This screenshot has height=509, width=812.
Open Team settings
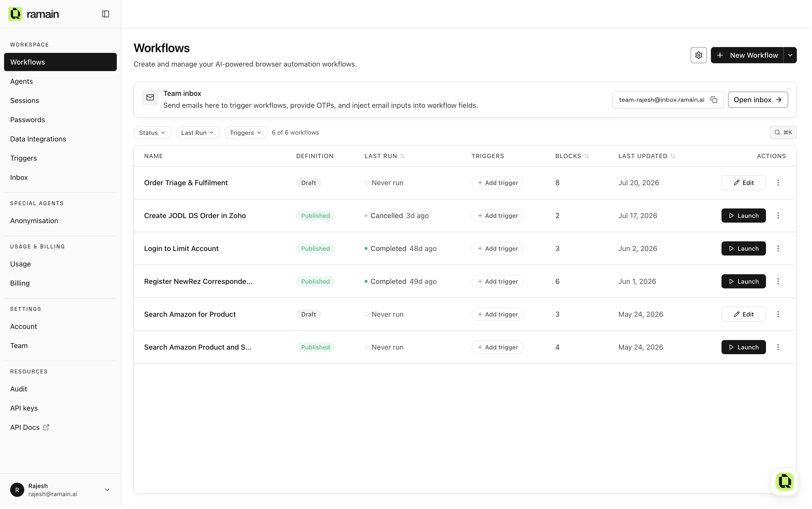pos(61,346)
